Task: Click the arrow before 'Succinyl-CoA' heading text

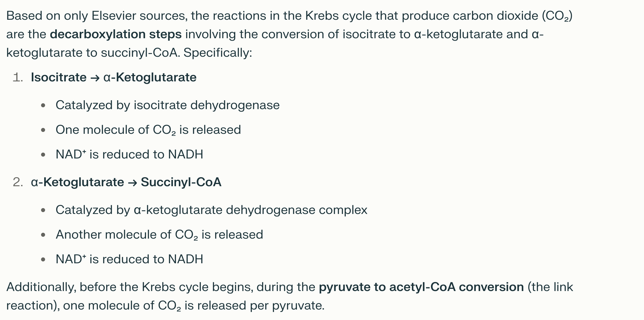Action: 132,183
